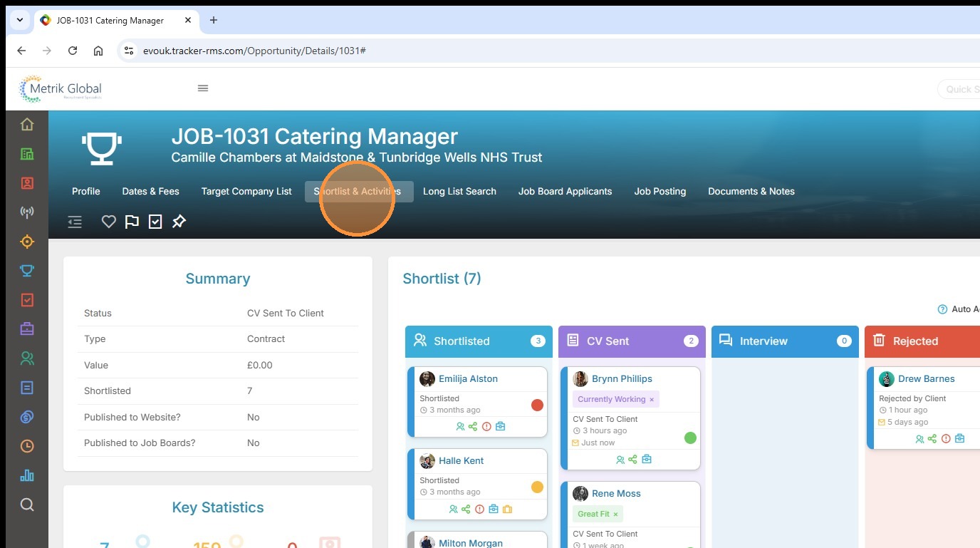Click the red status dot on Emilija Alston's card
Image resolution: width=980 pixels, height=548 pixels.
point(538,405)
